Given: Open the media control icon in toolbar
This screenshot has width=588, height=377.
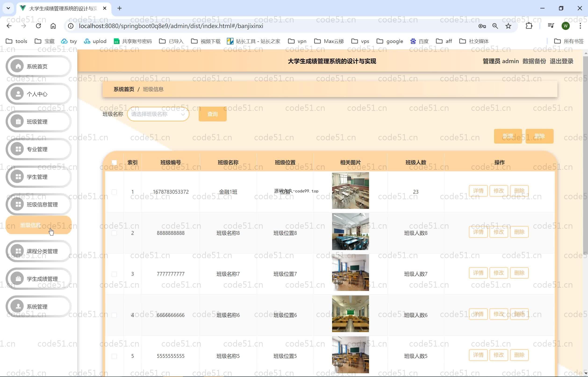Looking at the screenshot, I should coord(551,26).
